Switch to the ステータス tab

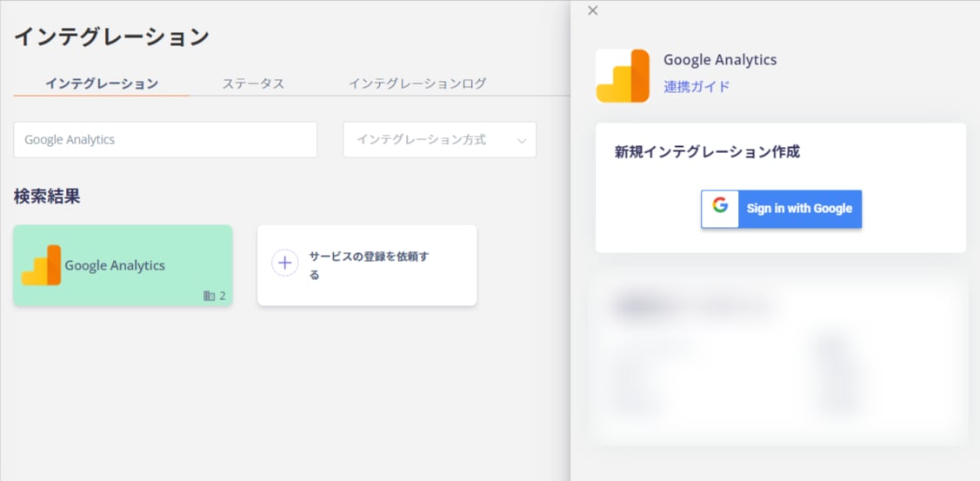253,84
